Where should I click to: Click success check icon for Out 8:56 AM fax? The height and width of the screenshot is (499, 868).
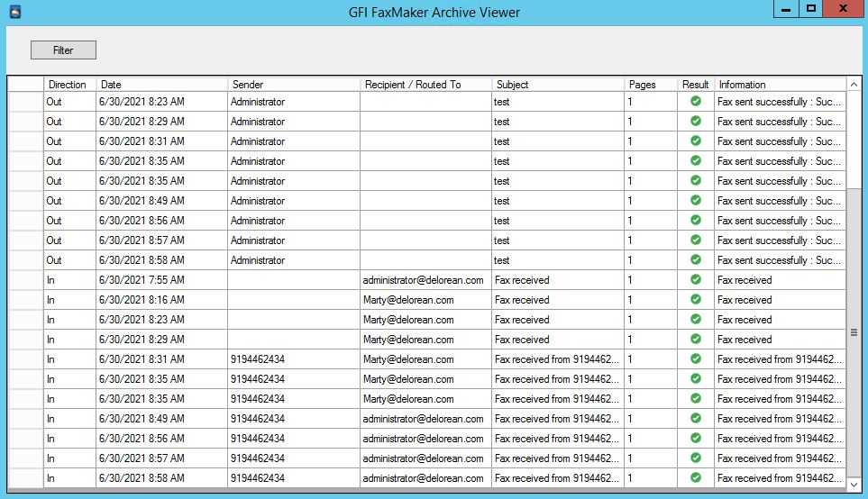coord(696,220)
